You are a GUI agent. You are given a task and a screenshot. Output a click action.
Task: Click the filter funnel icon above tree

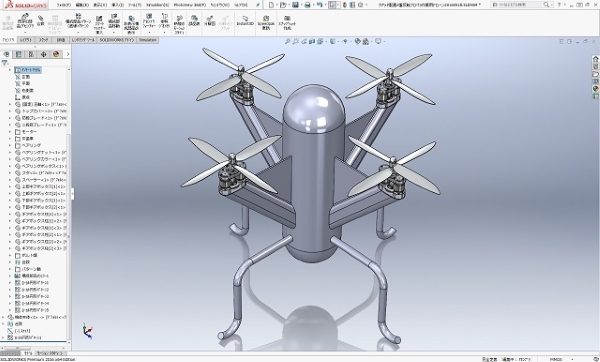(5, 63)
